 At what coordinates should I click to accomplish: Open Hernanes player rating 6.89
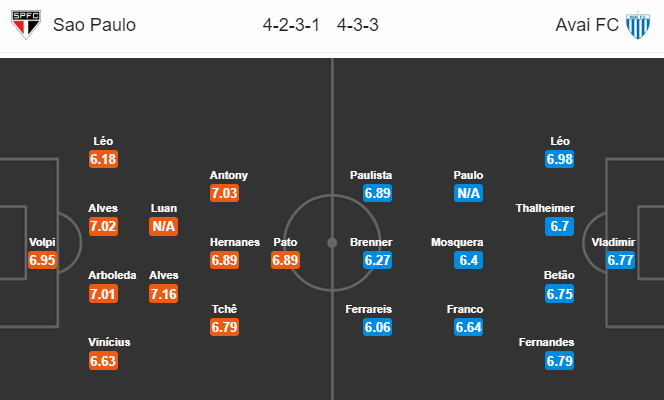(224, 260)
